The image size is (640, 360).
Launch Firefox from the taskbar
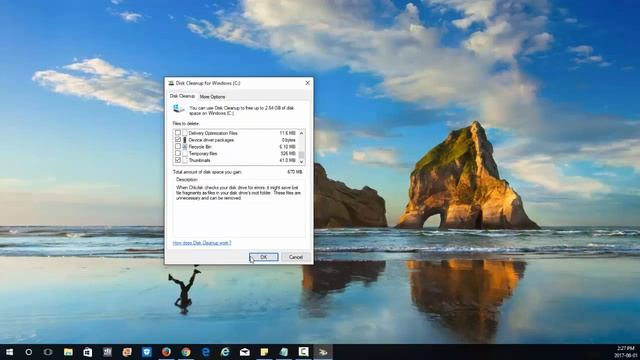coord(166,352)
